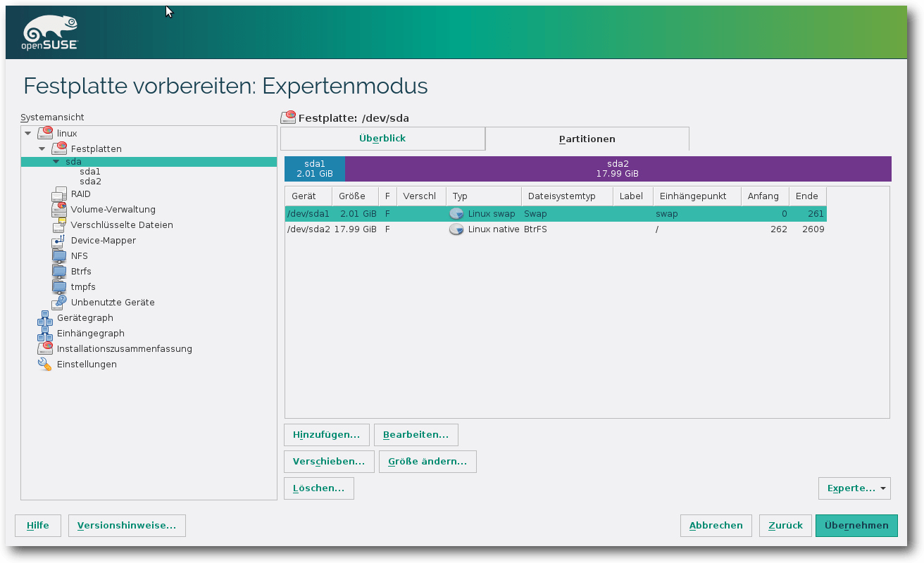
Task: Select sda1 in the system tree
Action: 90,171
